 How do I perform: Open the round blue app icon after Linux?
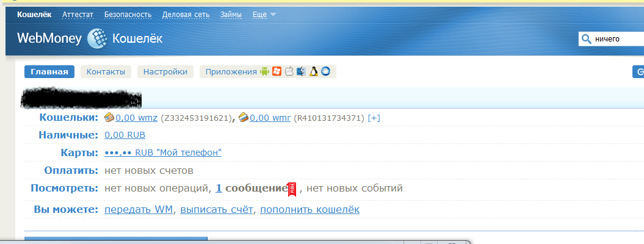click(326, 71)
